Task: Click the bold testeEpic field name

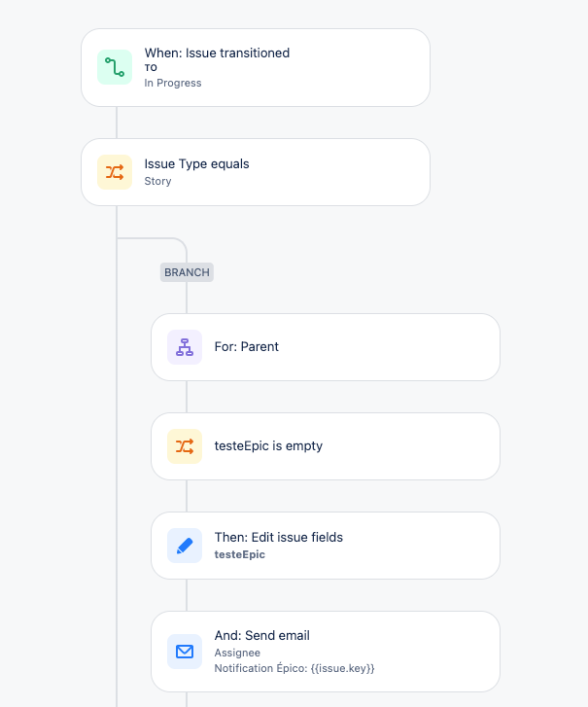Action: pyautogui.click(x=240, y=554)
